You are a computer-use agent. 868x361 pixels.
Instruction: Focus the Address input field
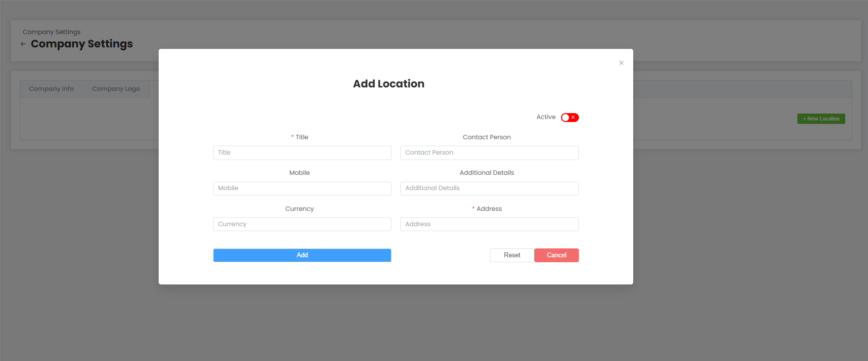coord(489,224)
